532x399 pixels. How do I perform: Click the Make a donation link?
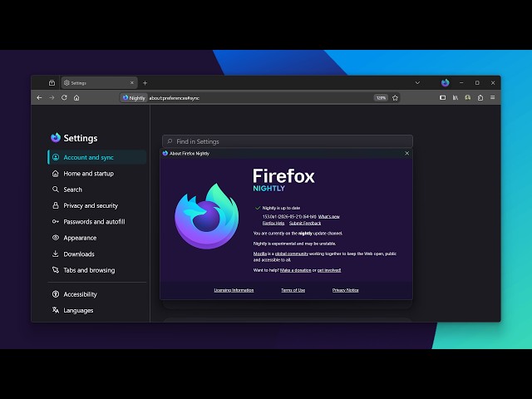296,270
